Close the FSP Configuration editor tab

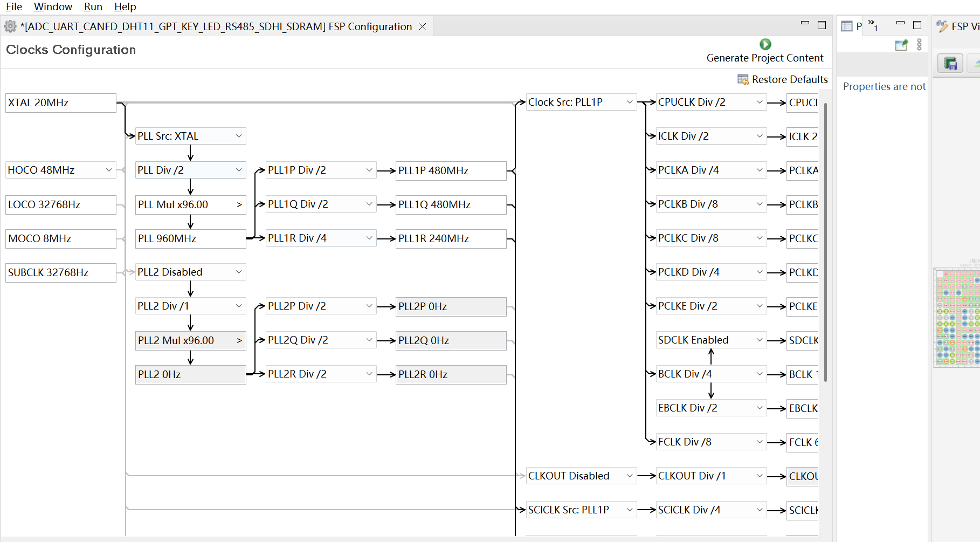pos(423,26)
